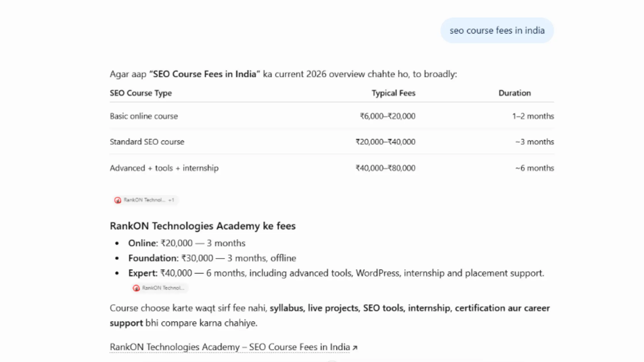This screenshot has width=644, height=362.
Task: Click the 'RankON Technologies Academy ke fees' heading
Action: point(203,226)
